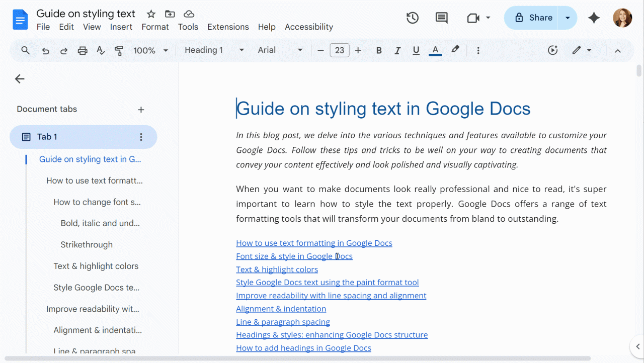Select the paint format roller tool
Image resolution: width=644 pixels, height=363 pixels.
pyautogui.click(x=119, y=50)
